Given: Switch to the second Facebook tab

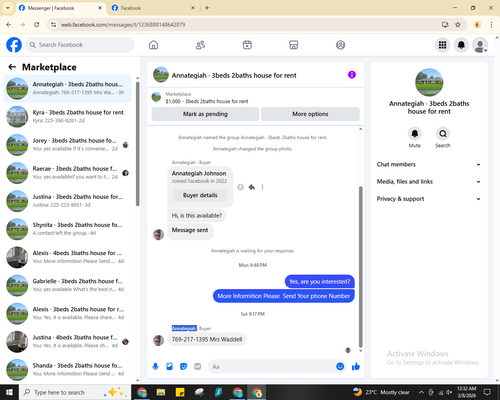Looking at the screenshot, I should pos(153,8).
